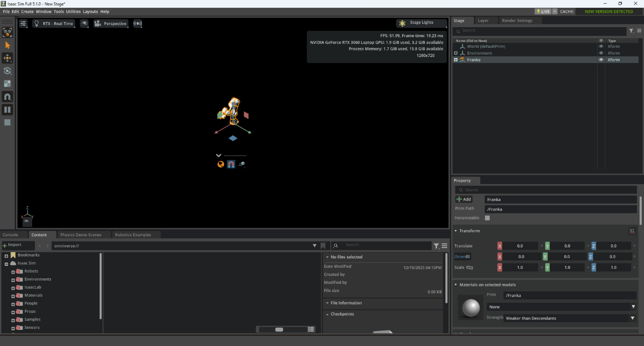The width and height of the screenshot is (644, 346).
Task: Adjust the thumbnail size slider
Action: 282,329
